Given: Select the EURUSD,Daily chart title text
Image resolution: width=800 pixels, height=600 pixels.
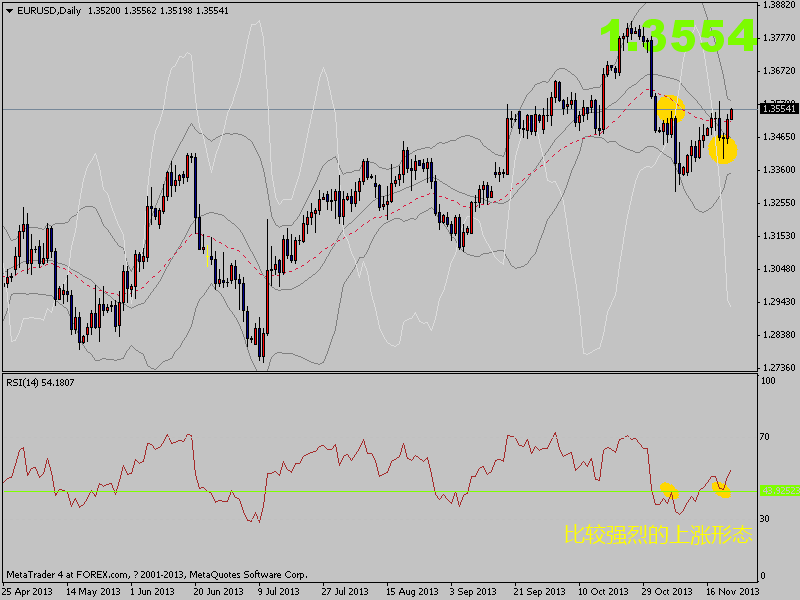Looking at the screenshot, I should tap(49, 11).
